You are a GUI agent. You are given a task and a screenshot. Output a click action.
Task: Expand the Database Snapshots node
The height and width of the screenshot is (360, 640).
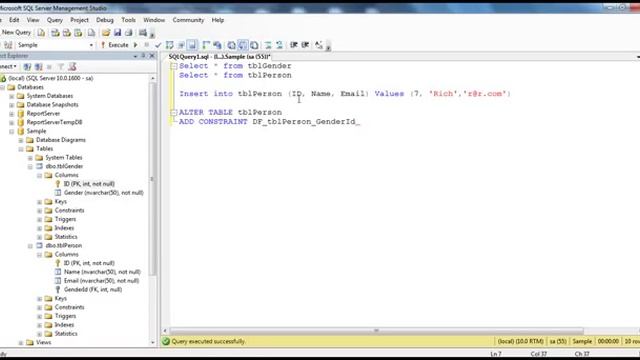(12, 105)
